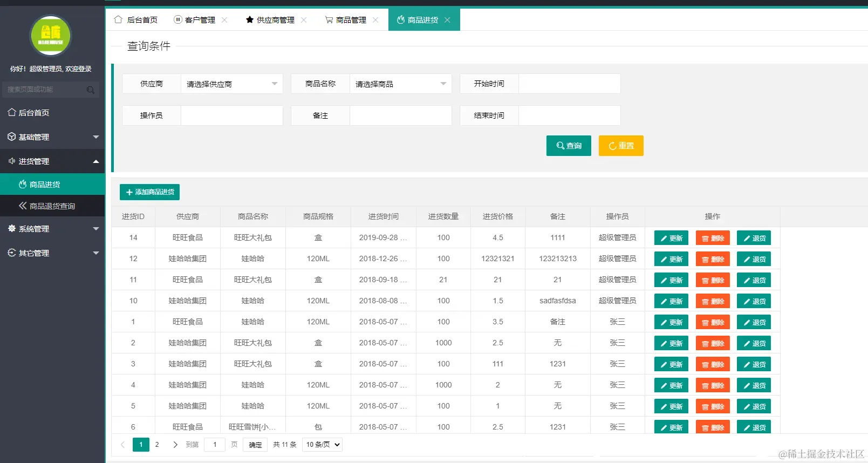Click the 重置 reset button
This screenshot has height=463, width=868.
[x=621, y=146]
